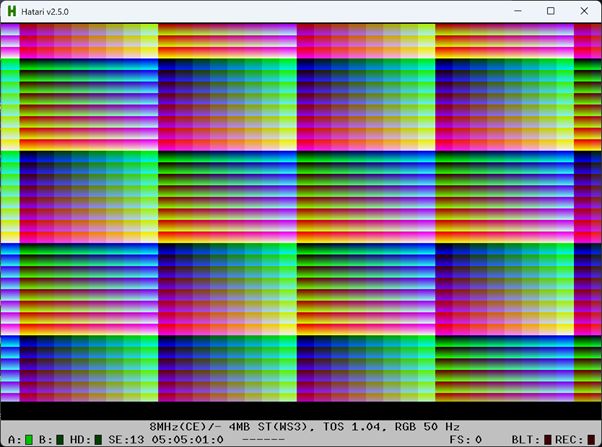602x447 pixels.
Task: Click the HD: hard disk LED
Action: (x=98, y=439)
